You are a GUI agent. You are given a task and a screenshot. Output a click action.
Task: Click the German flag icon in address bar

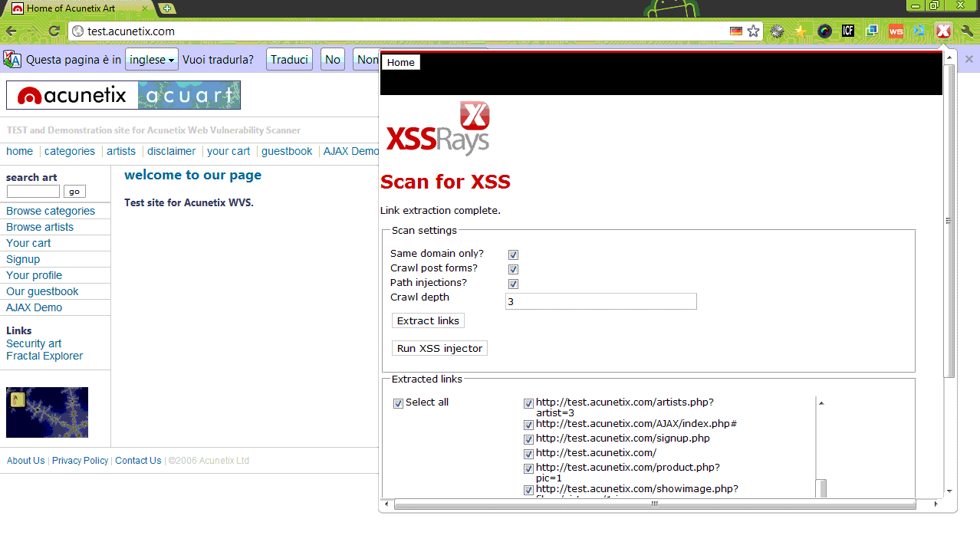coord(736,31)
